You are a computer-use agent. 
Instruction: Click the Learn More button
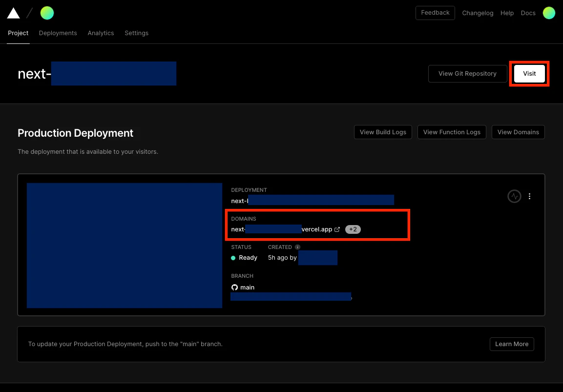coord(512,344)
